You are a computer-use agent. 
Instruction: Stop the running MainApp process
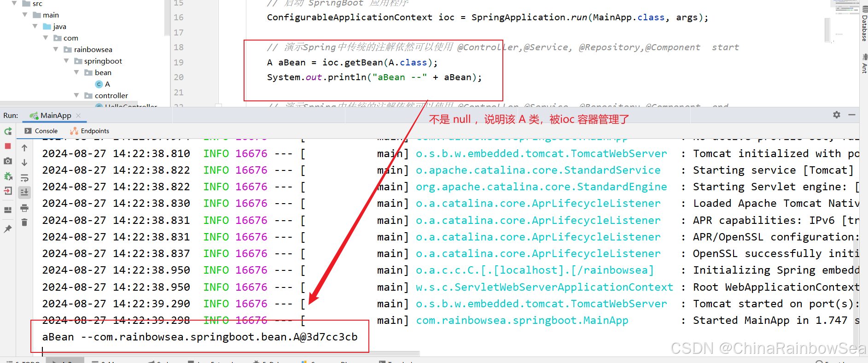coord(8,146)
